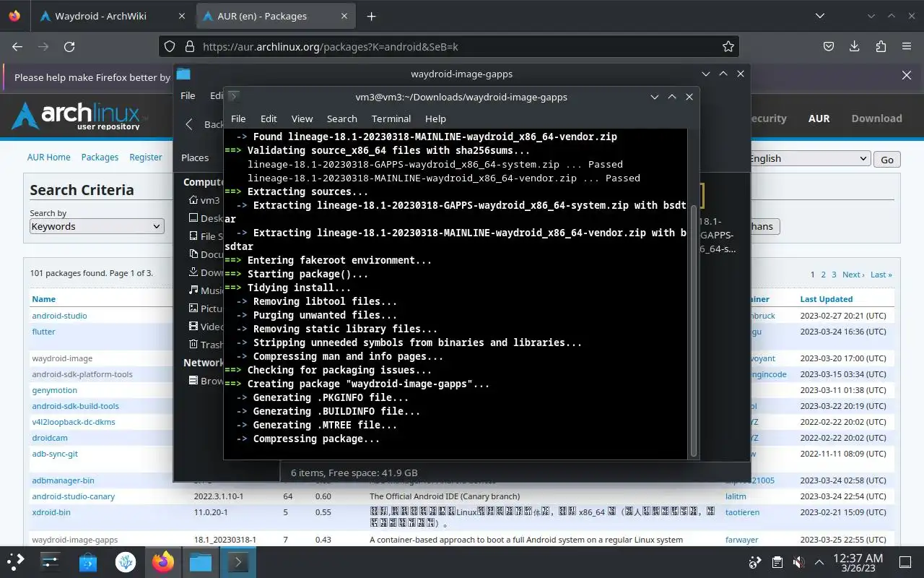
Task: Open the clipboard tray icon
Action: click(x=777, y=562)
